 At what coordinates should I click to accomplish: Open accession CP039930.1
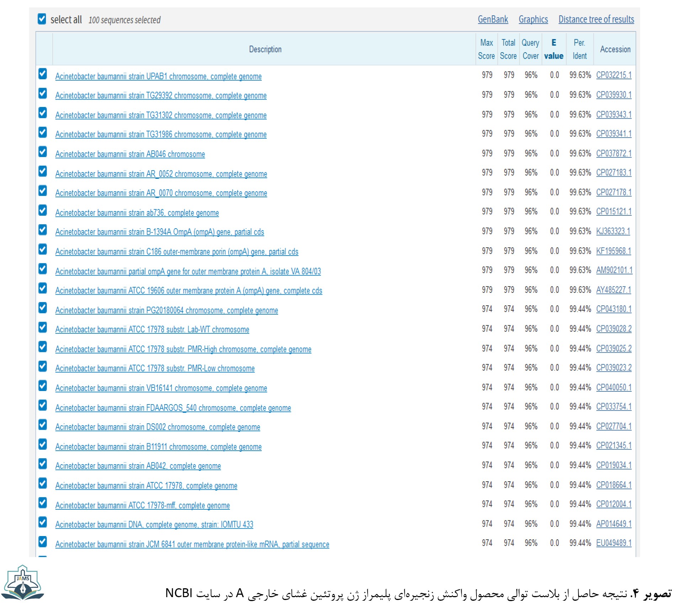[x=614, y=95]
